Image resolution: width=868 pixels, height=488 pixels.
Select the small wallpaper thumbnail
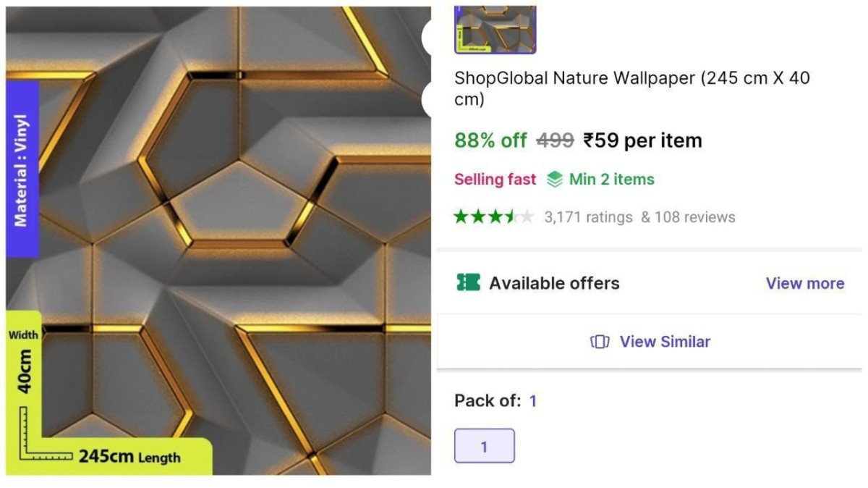[495, 30]
